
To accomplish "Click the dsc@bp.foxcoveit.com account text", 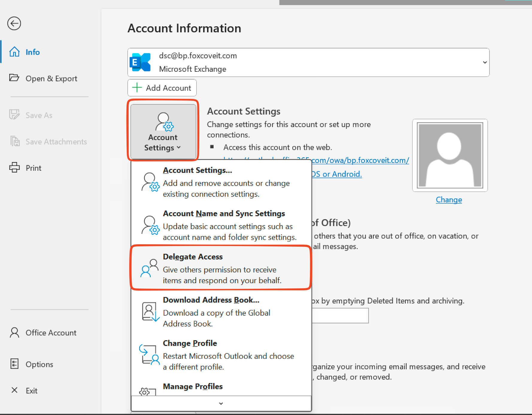I will coord(198,56).
